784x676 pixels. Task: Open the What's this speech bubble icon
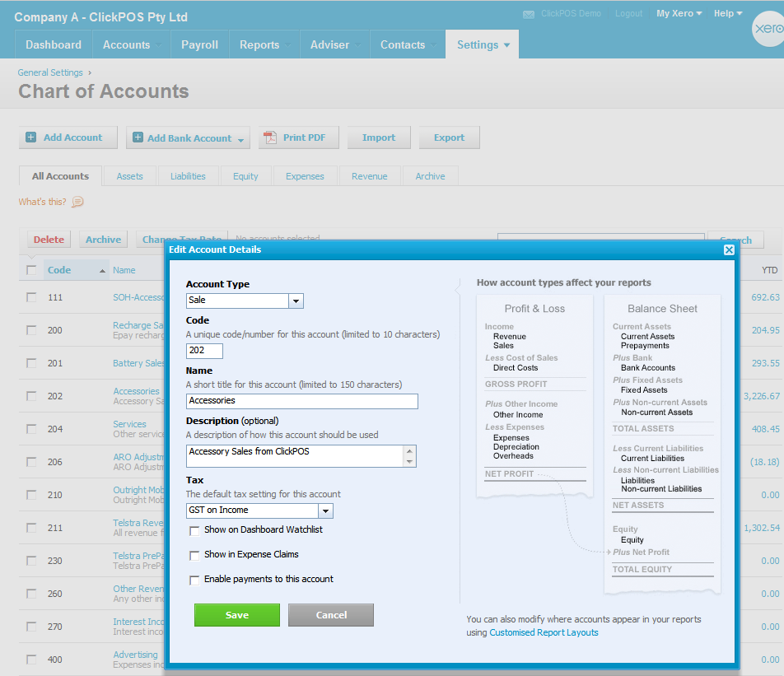coord(77,202)
